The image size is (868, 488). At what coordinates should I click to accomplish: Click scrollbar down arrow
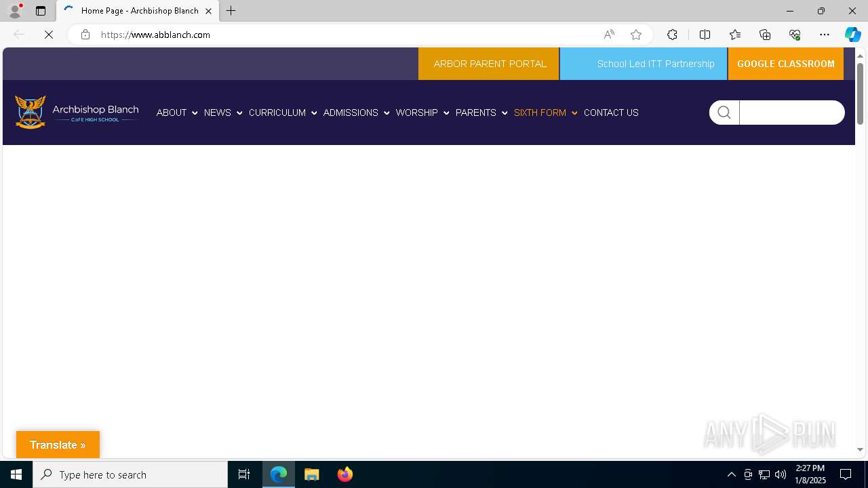click(x=860, y=450)
